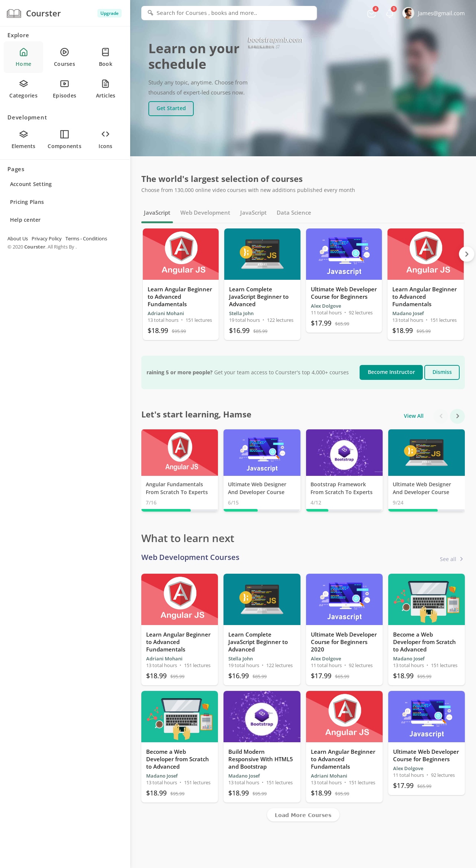476x868 pixels.
Task: Open Ultimate Web Developer Course 2020 thumbnail
Action: point(344,599)
